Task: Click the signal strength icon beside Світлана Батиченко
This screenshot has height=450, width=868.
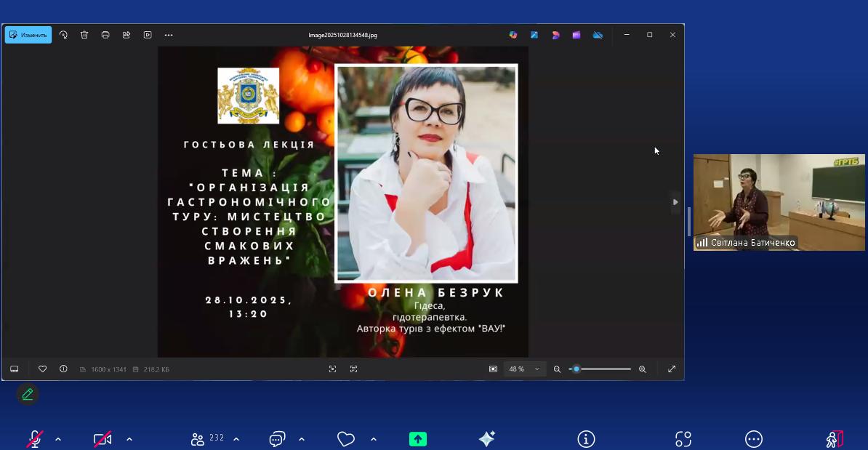Action: [702, 242]
